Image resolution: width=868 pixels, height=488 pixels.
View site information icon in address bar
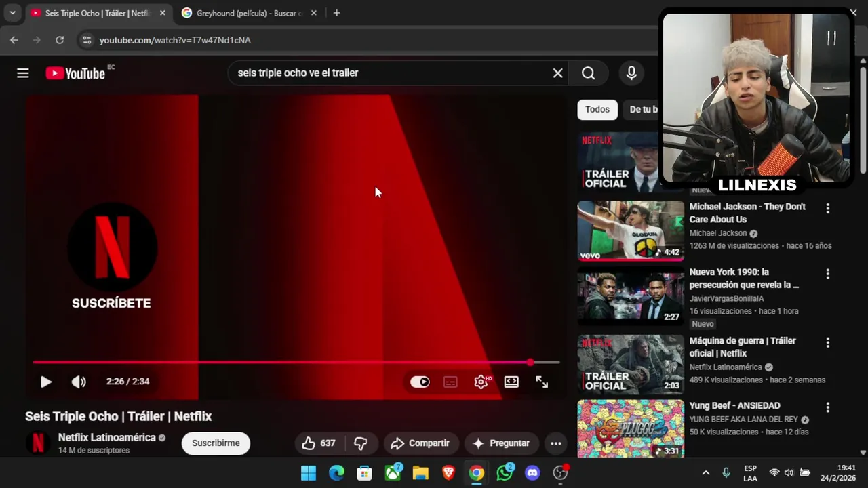(86, 40)
